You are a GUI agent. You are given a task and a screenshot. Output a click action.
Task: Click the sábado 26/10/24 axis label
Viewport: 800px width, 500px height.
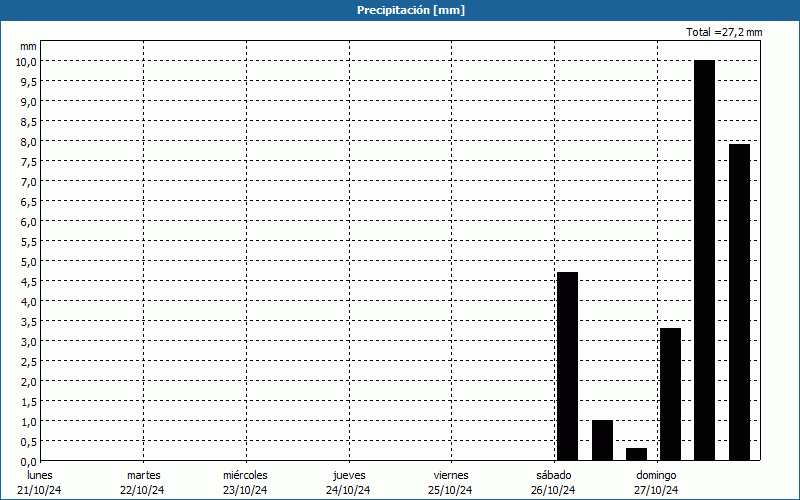(x=553, y=482)
